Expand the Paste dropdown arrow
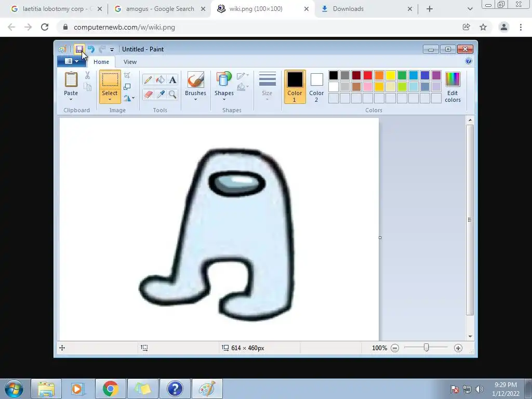 click(71, 99)
